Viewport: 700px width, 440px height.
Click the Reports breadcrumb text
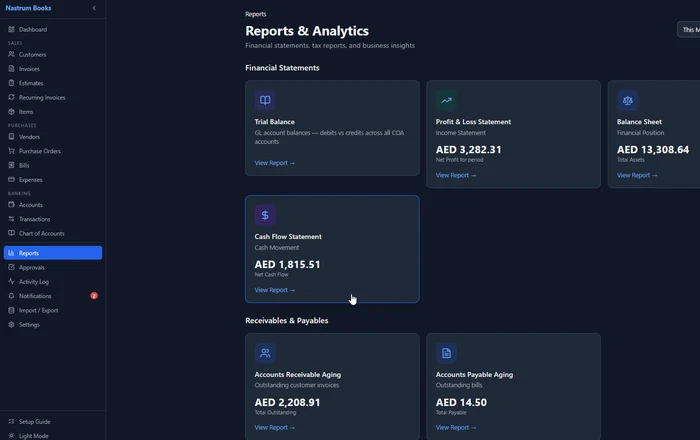pyautogui.click(x=255, y=14)
